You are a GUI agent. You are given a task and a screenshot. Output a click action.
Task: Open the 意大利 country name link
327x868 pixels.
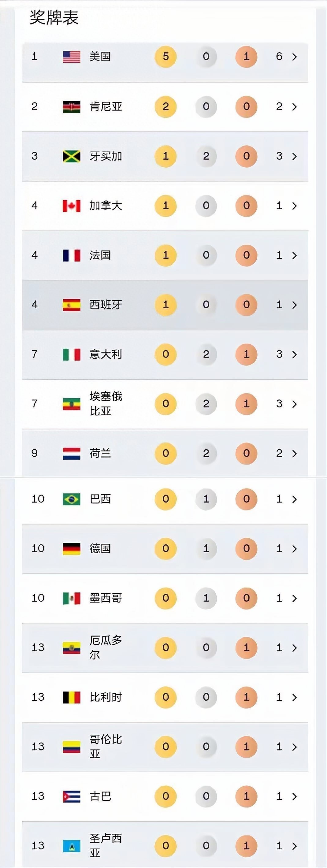click(x=106, y=354)
